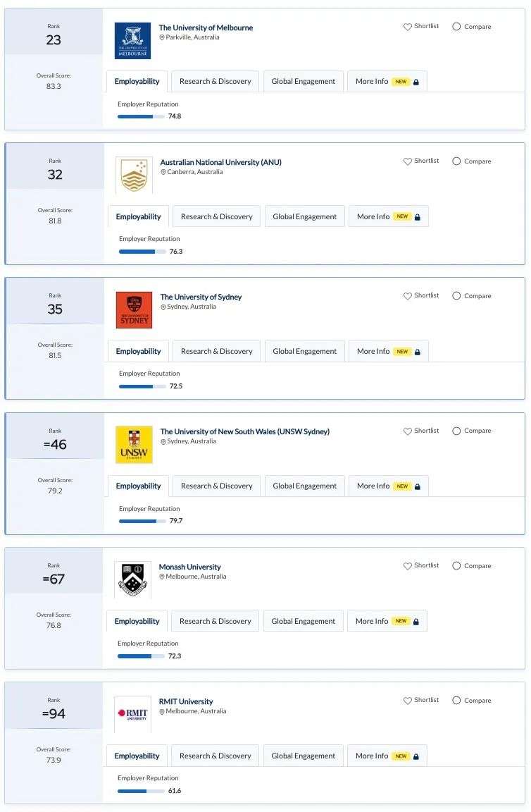This screenshot has width=531, height=812.
Task: Click Shortlist heart icon for University of Melbourne
Action: tap(407, 26)
